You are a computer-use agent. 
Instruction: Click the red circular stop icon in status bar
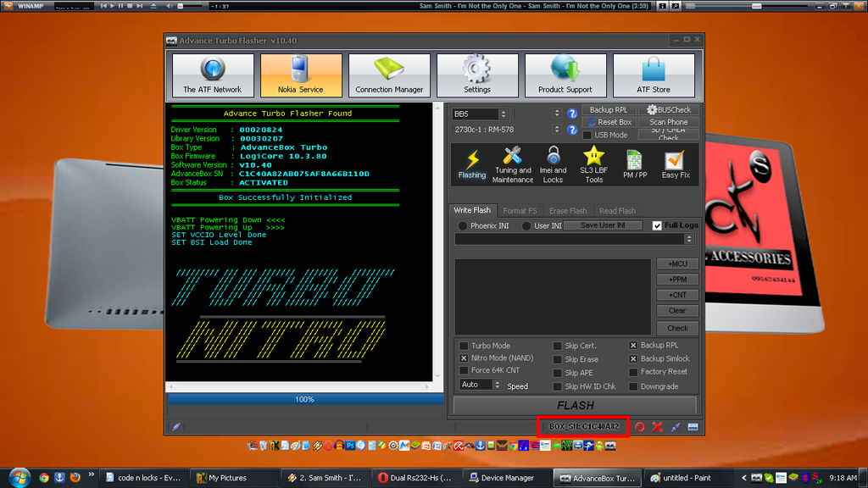point(640,427)
